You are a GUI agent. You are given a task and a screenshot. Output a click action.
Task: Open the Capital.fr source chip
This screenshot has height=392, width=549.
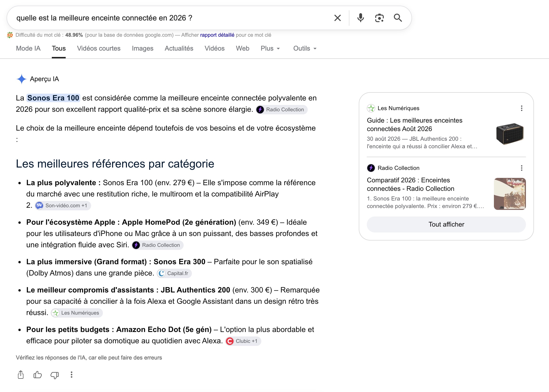click(174, 273)
